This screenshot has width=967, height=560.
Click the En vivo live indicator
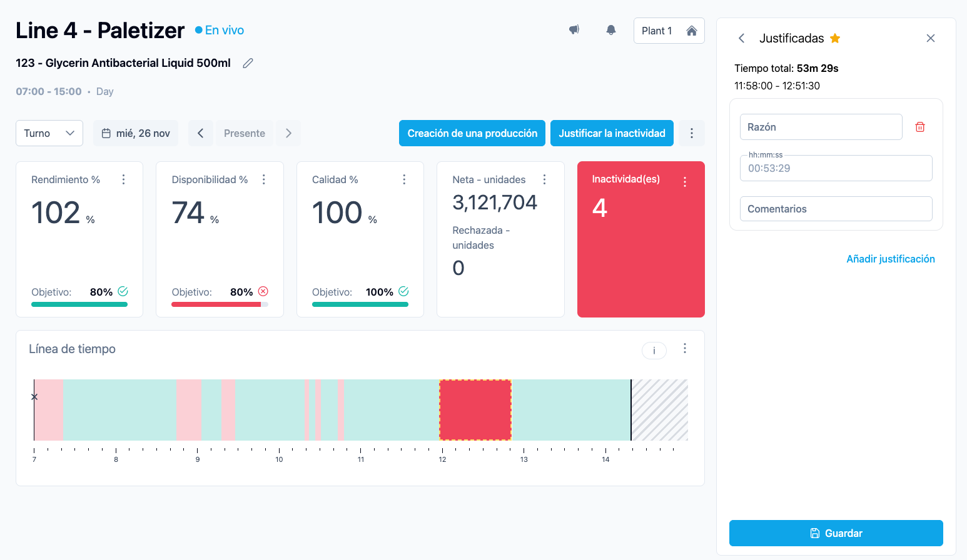coord(220,30)
